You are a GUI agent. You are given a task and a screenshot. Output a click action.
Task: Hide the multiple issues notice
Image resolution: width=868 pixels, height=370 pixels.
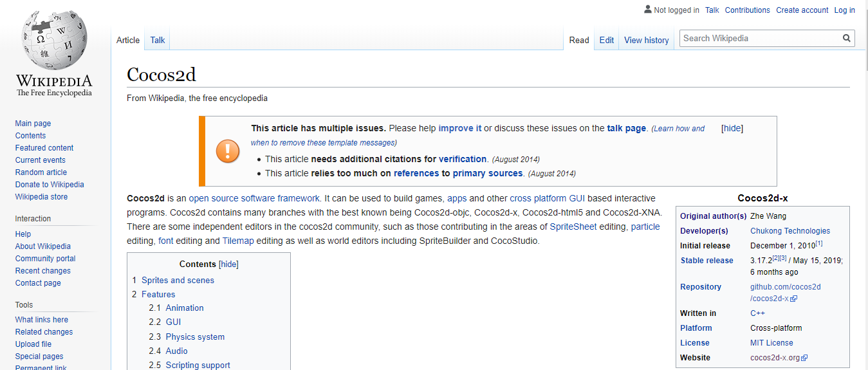pos(732,128)
